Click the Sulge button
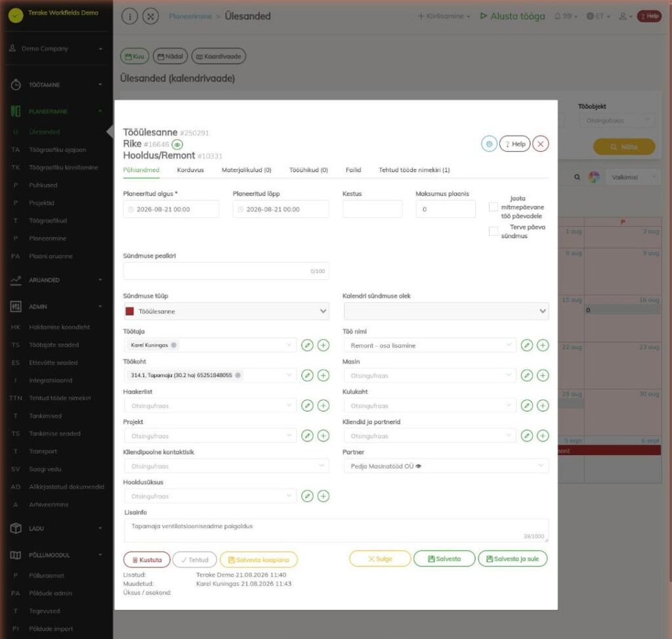 coord(380,559)
